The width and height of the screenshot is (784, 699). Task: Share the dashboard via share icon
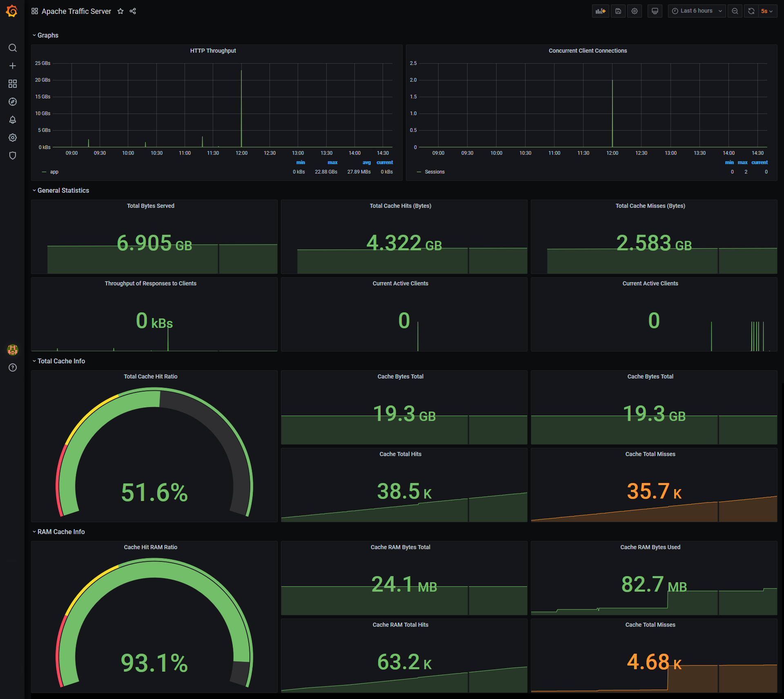tap(133, 11)
